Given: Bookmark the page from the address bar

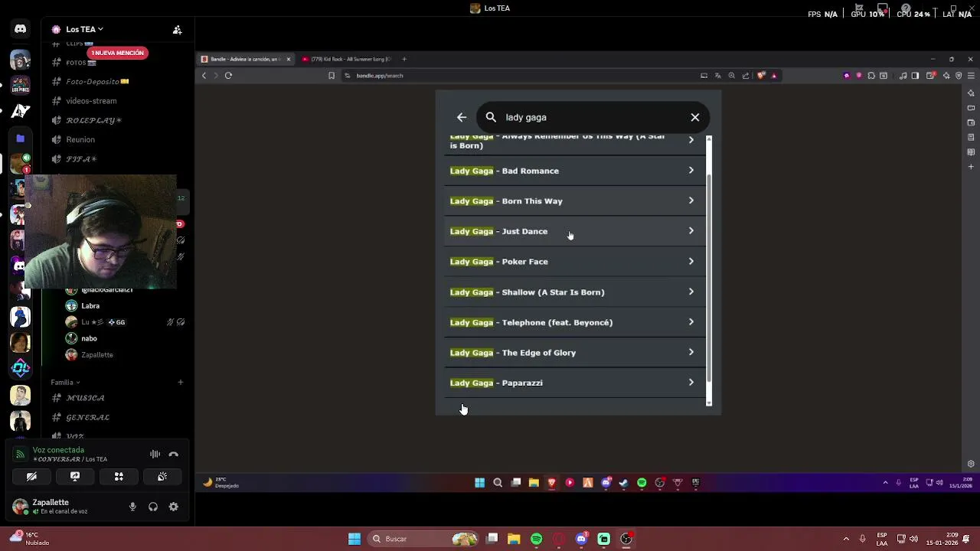Looking at the screenshot, I should 332,75.
